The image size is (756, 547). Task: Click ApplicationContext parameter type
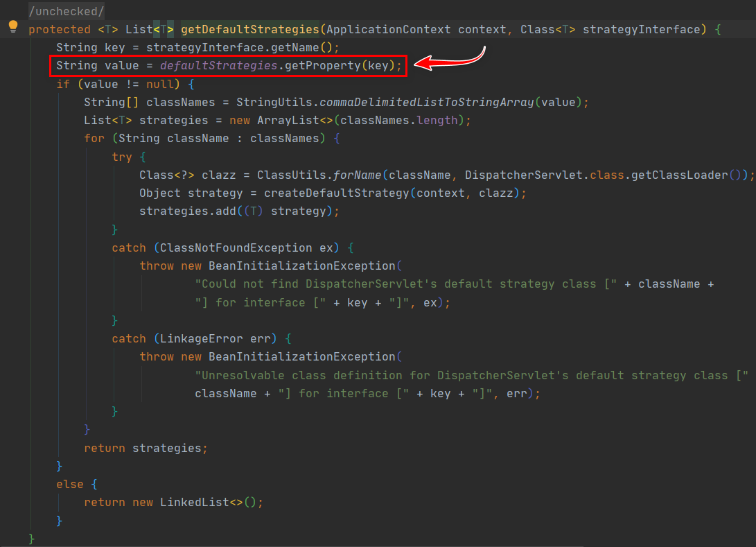pos(388,29)
